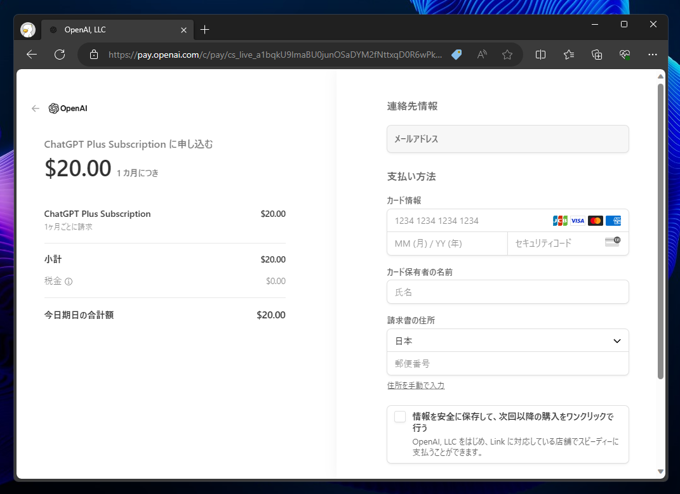The image size is (680, 494).
Task: Click the CVC card hint icon
Action: click(612, 242)
